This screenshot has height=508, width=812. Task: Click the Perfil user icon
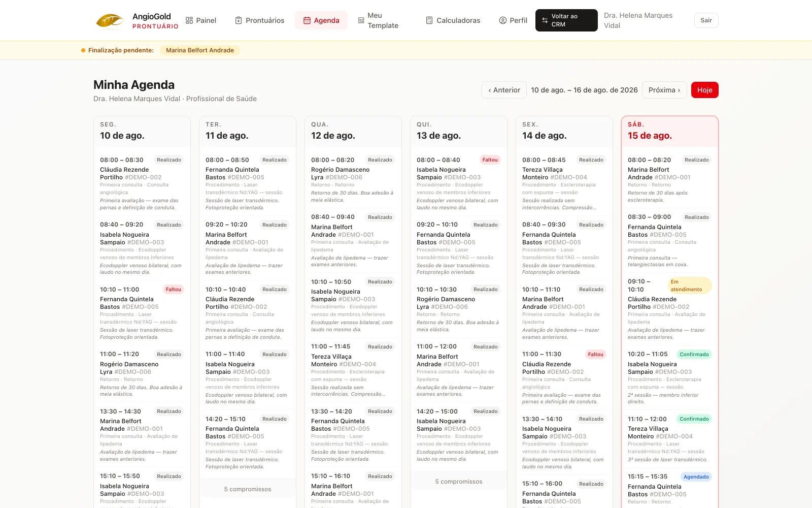click(x=503, y=20)
